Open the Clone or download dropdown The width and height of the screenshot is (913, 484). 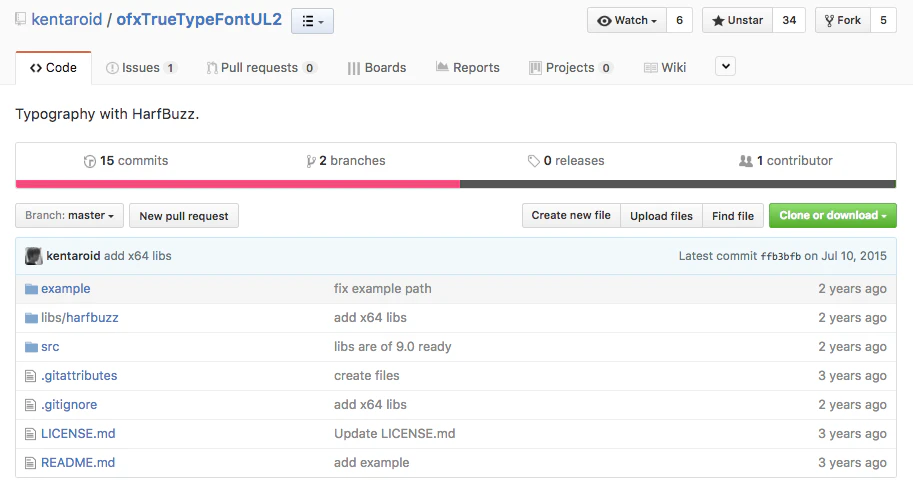tap(833, 215)
